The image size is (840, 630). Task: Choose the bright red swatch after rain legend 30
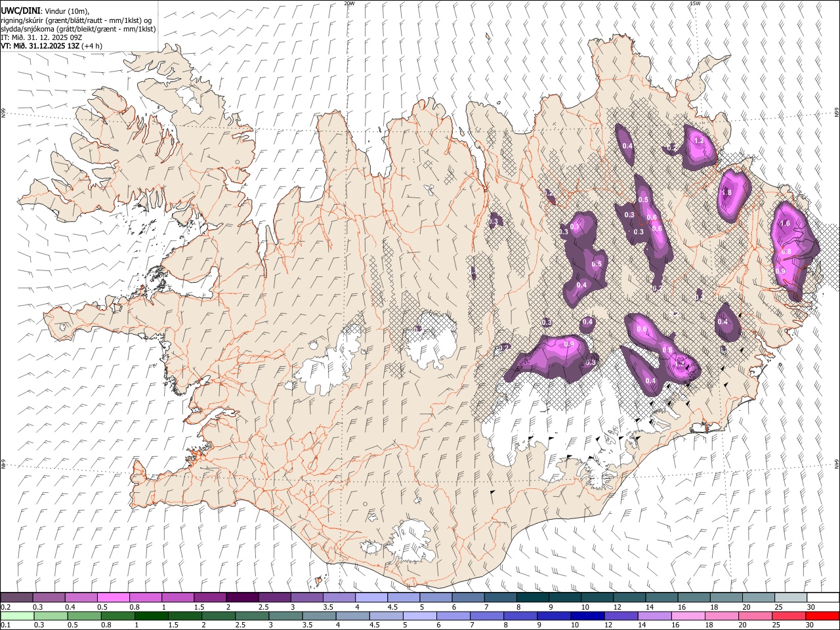click(x=822, y=616)
